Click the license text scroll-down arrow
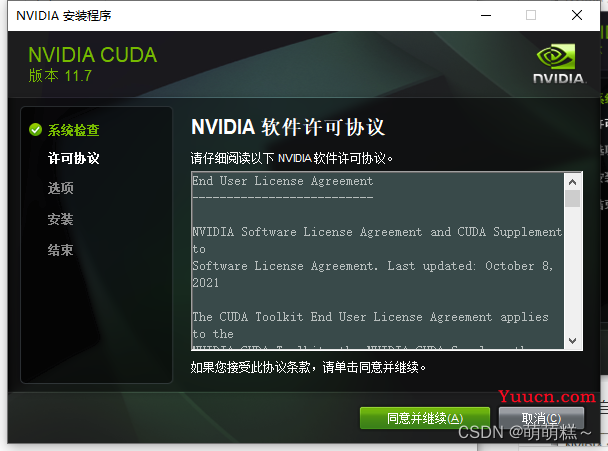This screenshot has width=608, height=451. [x=573, y=340]
